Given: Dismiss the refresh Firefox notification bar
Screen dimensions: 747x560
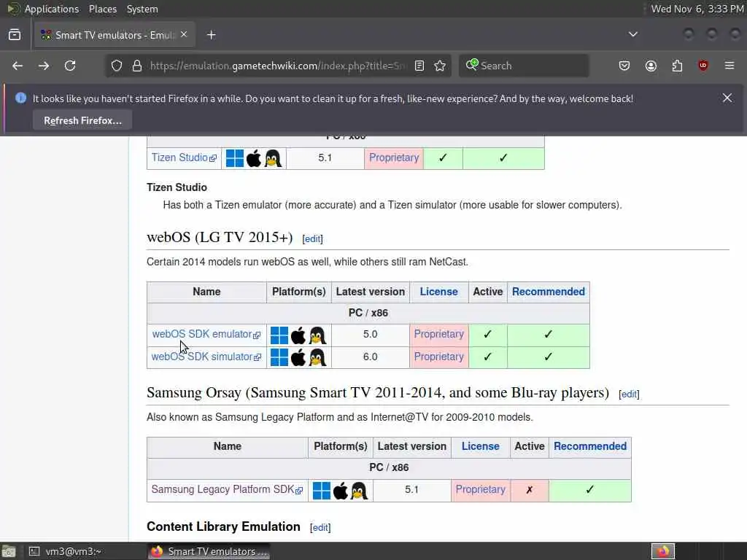Looking at the screenshot, I should pyautogui.click(x=727, y=98).
